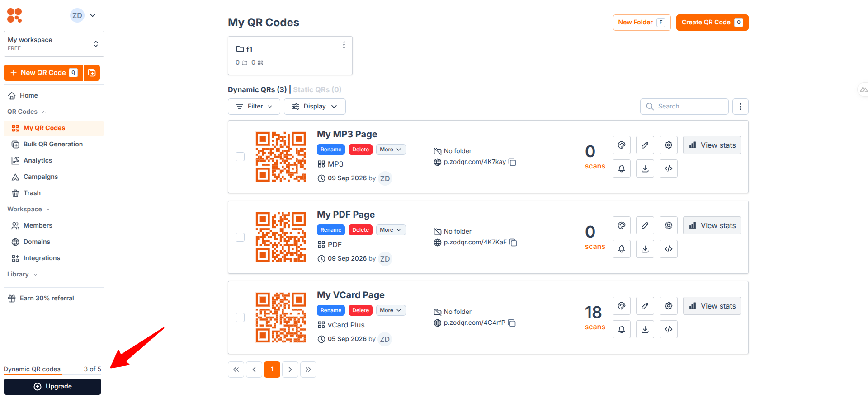Viewport: 868px width, 402px height.
Task: Open design palette for My VCard Page
Action: coord(622,306)
